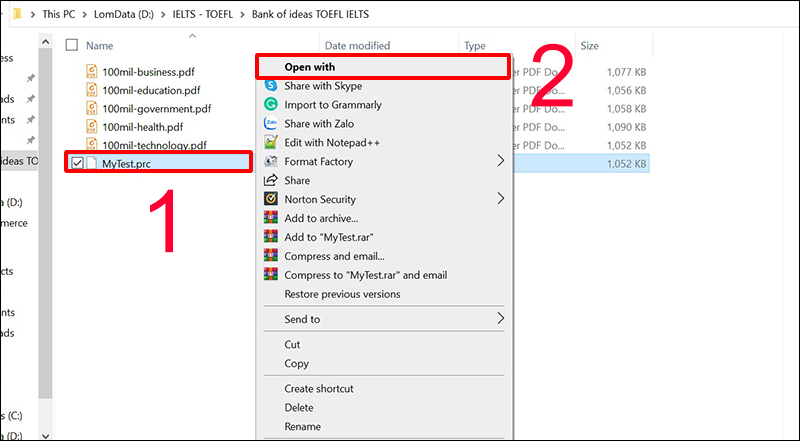Click the Zalo icon in context menu
The width and height of the screenshot is (800, 441).
tap(270, 124)
